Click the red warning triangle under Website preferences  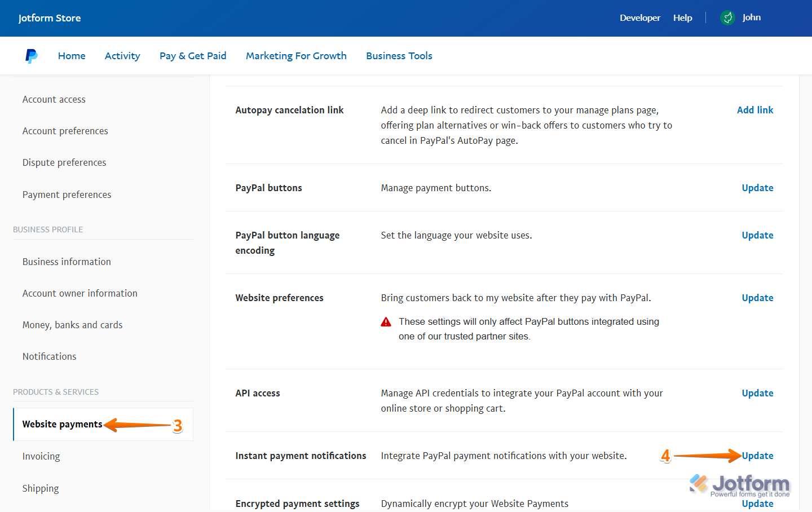386,321
